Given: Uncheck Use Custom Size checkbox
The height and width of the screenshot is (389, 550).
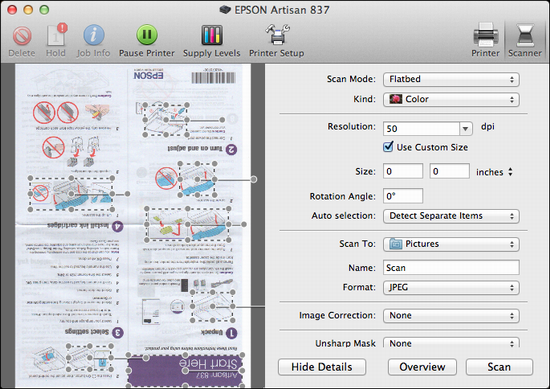Looking at the screenshot, I should coord(388,147).
